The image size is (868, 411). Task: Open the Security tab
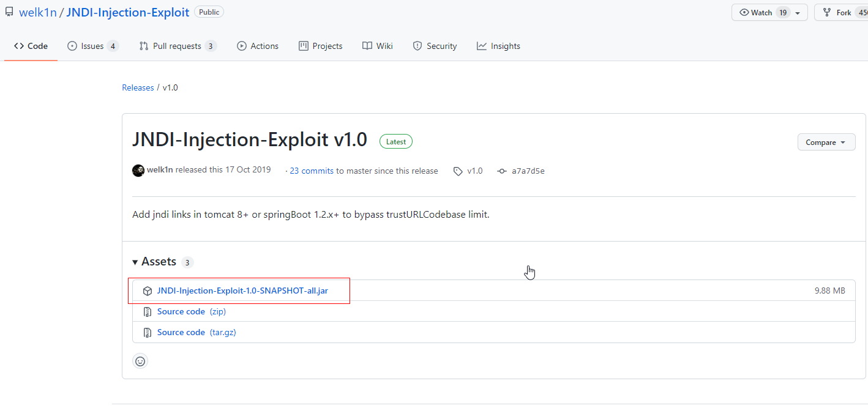click(435, 46)
